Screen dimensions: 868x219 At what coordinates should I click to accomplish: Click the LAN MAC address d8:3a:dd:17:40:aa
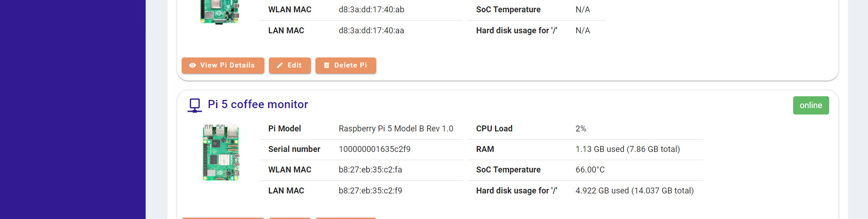(371, 31)
